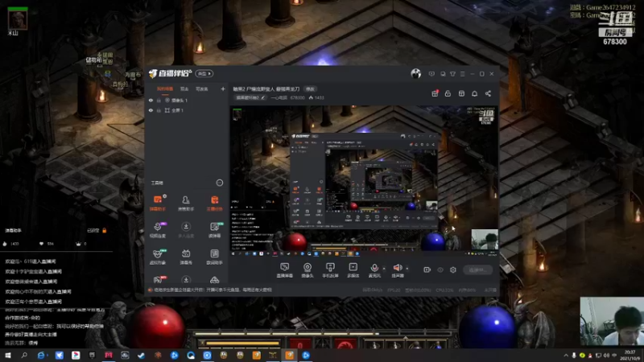The image size is (644, 362).
Task: Open the user-silhouette assistant tool
Action: click(186, 203)
